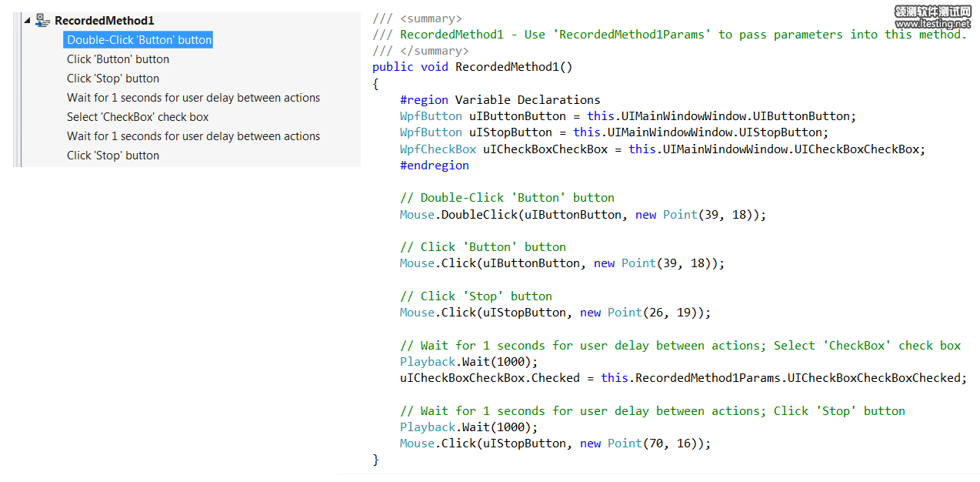The height and width of the screenshot is (482, 980).
Task: Click the uICheckBoxCheckBox.Checked assignment line
Action: tap(682, 378)
